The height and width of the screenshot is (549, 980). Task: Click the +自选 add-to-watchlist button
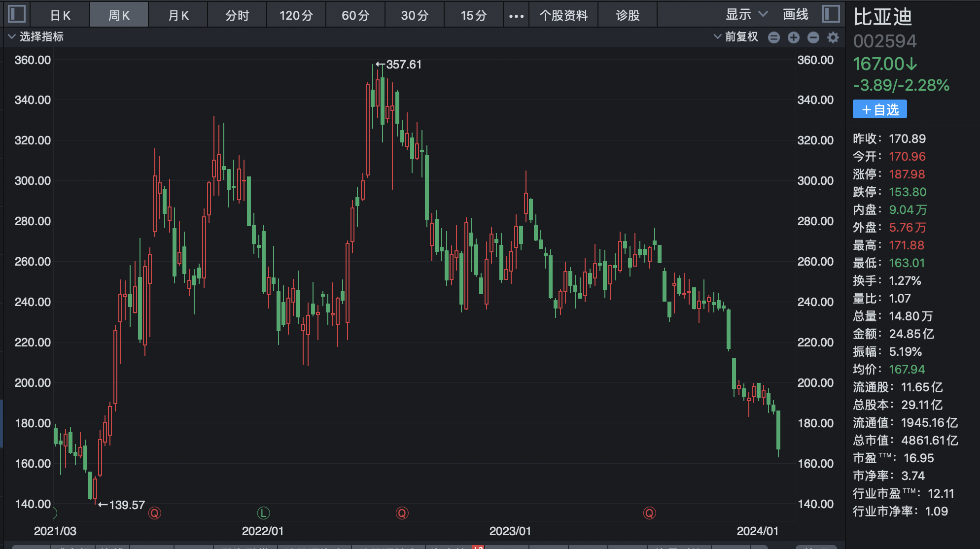tap(880, 109)
